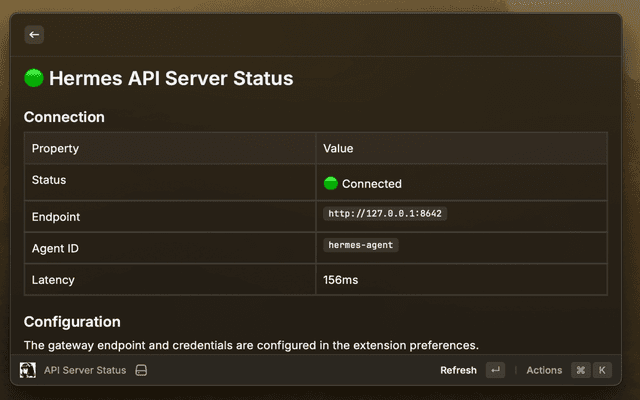
Task: Select the Agent ID row label
Action: click(56, 249)
